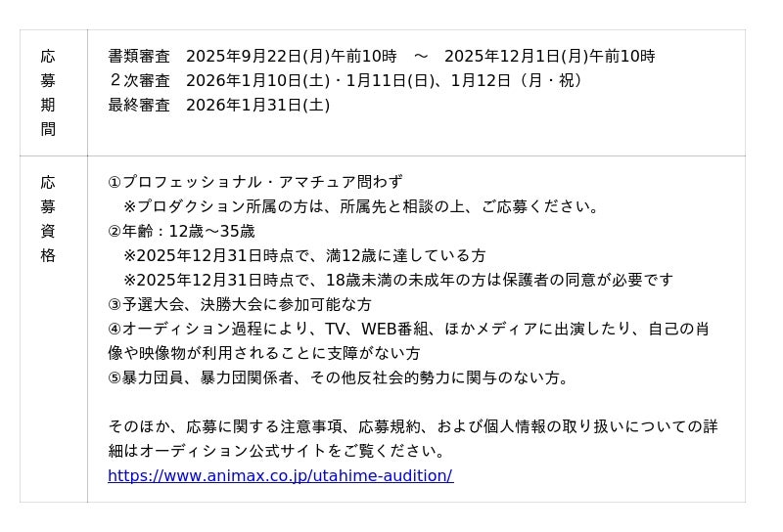Open the animax utahime-audition URL link
Image resolution: width=783 pixels, height=532 pixels.
click(x=280, y=475)
